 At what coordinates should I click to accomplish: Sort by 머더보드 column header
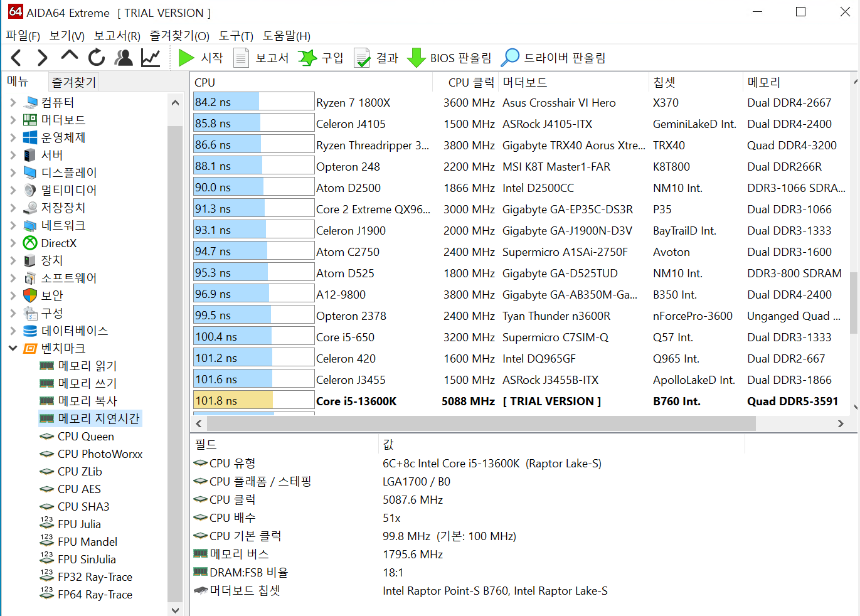[573, 82]
